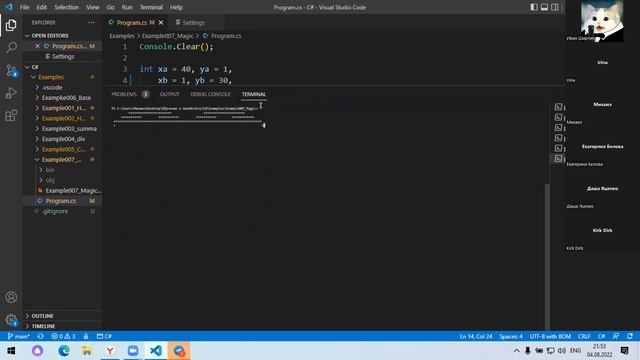Open errors and warnings count in status bar
This screenshot has width=640, height=360.
point(63,336)
